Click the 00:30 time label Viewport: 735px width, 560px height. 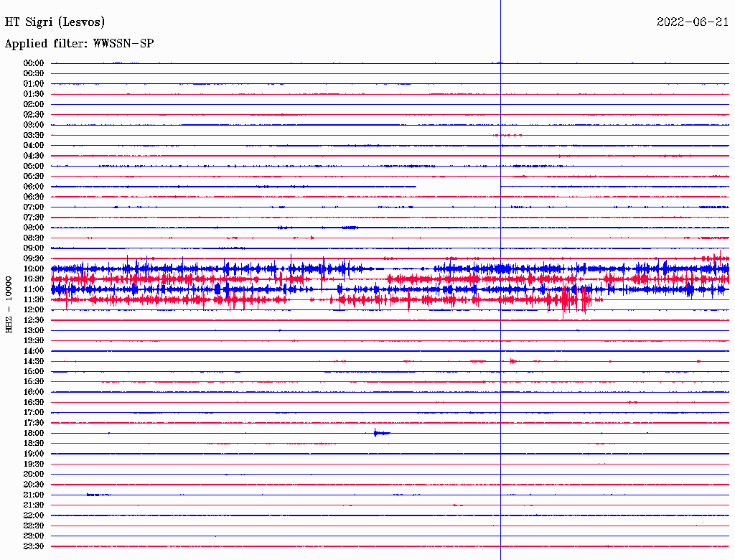[x=34, y=74]
